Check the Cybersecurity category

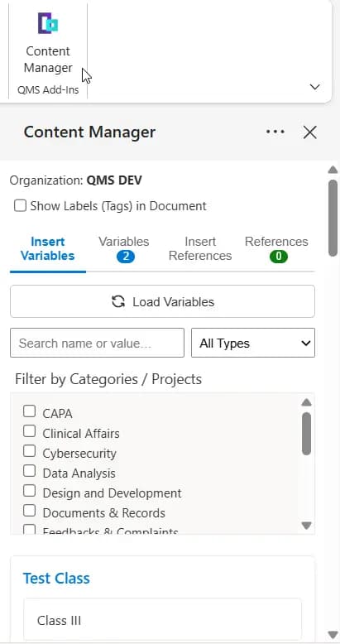click(x=29, y=451)
